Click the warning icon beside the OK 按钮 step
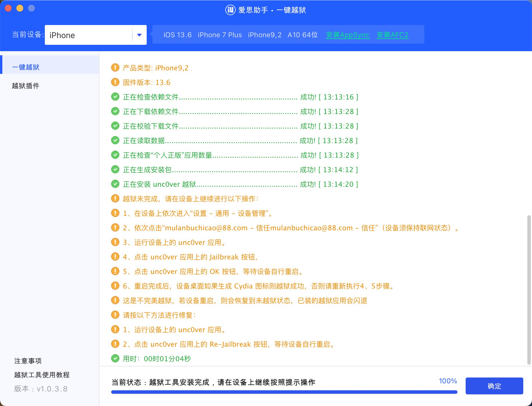Screen dimensions: 532x406 pos(115,271)
